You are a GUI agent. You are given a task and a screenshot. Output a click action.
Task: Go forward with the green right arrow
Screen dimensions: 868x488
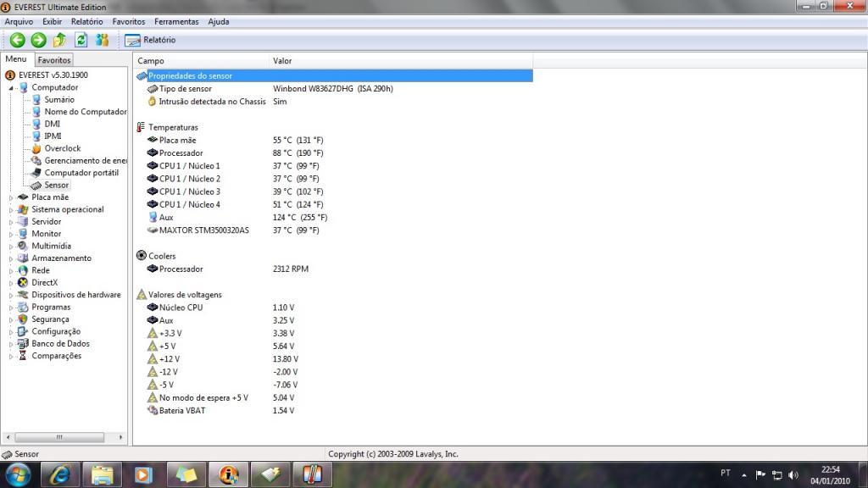[x=39, y=40]
